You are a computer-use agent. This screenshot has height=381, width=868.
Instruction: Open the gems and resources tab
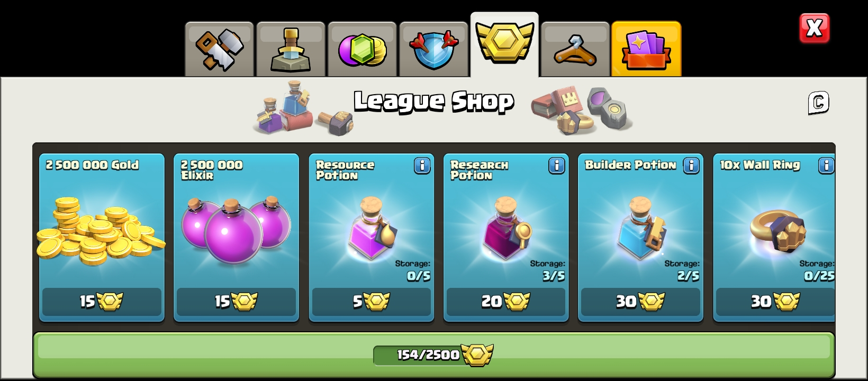click(x=362, y=49)
